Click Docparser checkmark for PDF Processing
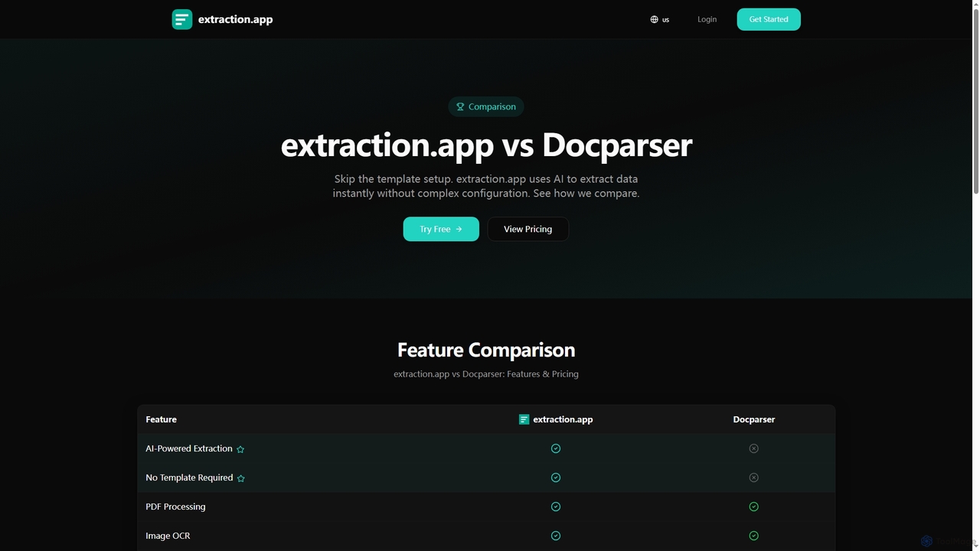 754,507
